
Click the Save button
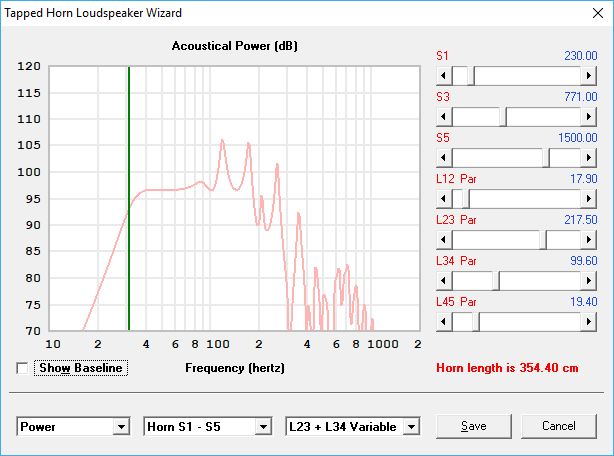474,426
